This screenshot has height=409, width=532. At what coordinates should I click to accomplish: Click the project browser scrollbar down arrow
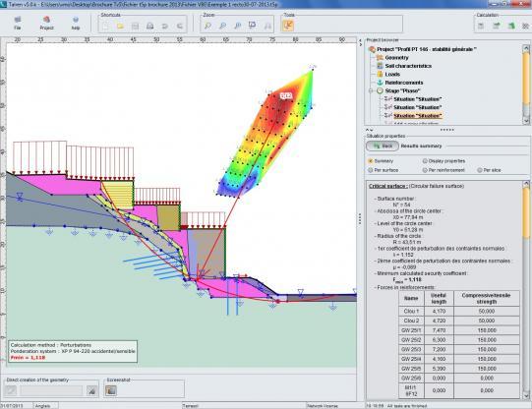[x=526, y=120]
